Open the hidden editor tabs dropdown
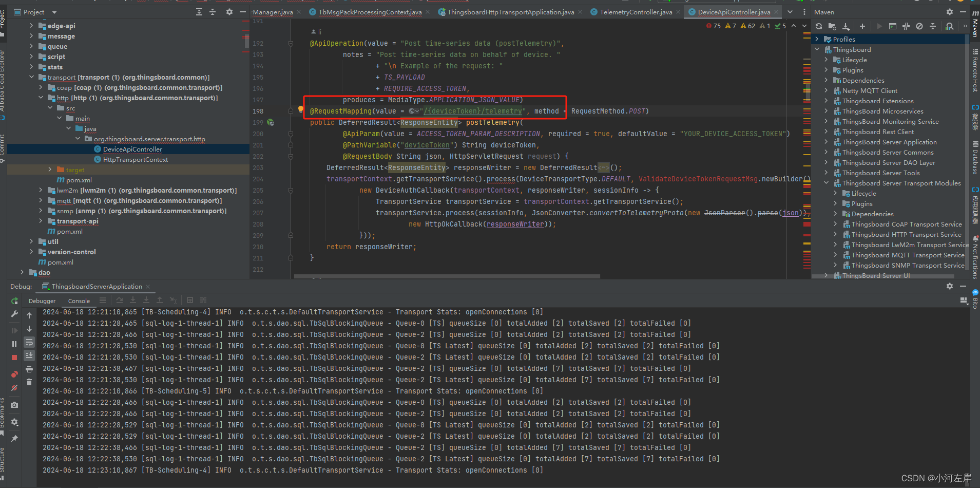The width and height of the screenshot is (980, 488). pos(790,12)
